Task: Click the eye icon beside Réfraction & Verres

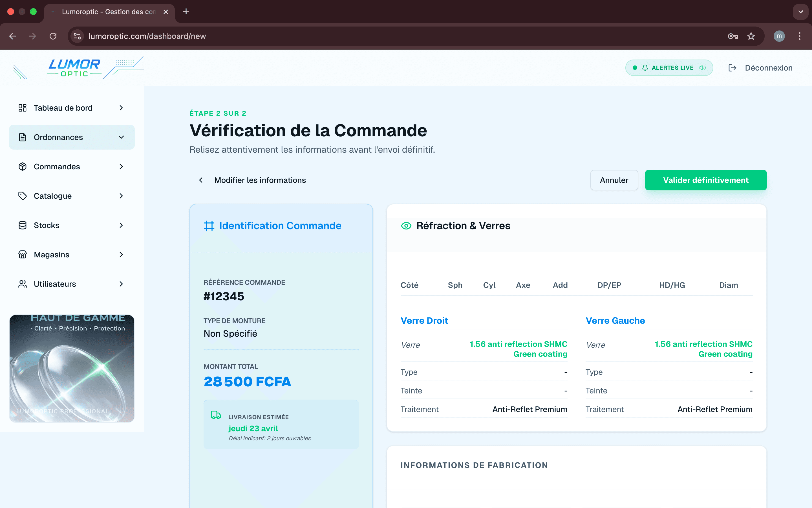Action: [x=406, y=226]
